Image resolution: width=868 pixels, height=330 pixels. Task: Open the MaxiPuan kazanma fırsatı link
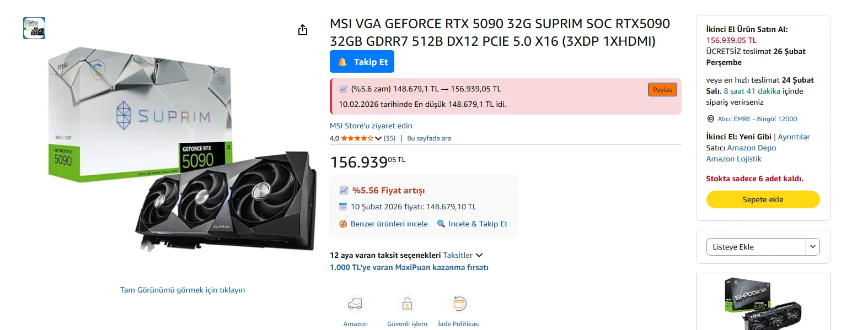(409, 267)
